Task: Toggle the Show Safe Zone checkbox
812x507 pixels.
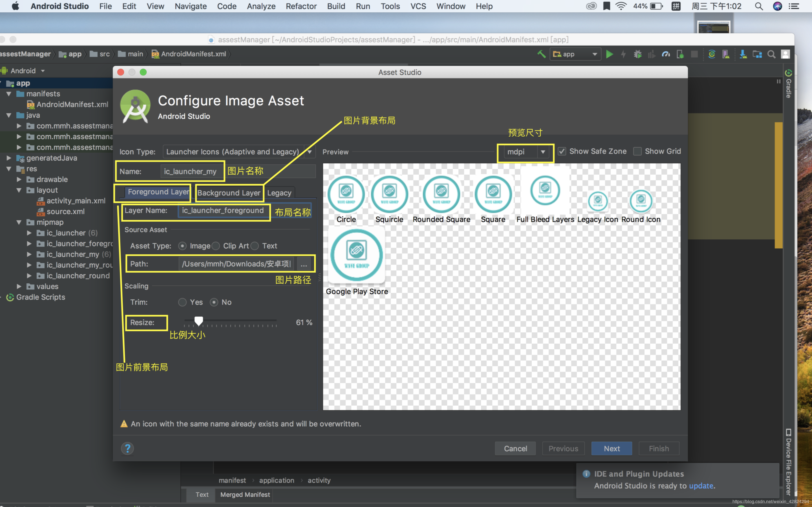Action: coord(562,151)
